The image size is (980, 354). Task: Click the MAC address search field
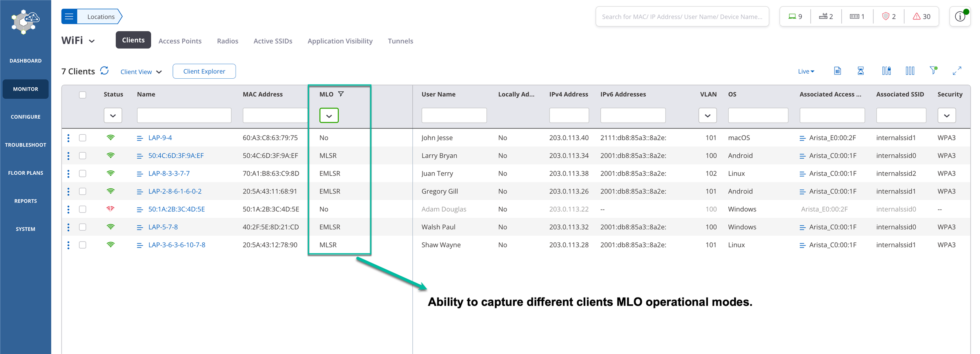pos(274,115)
